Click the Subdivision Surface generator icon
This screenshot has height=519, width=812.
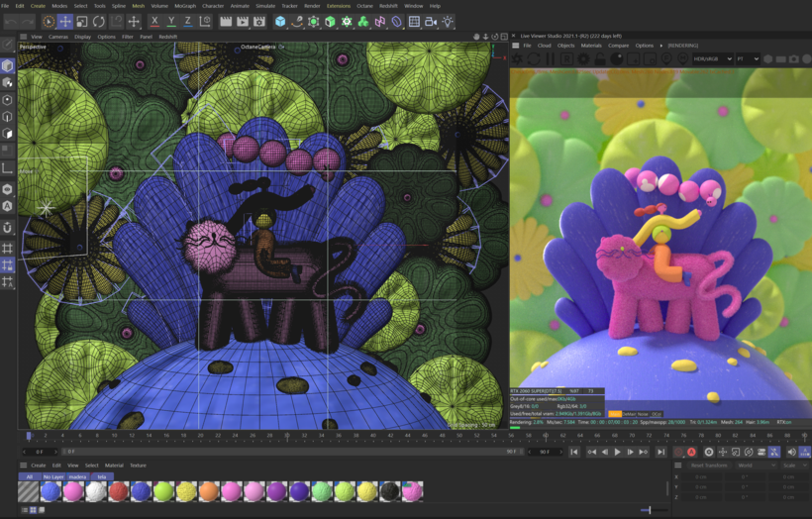[313, 22]
